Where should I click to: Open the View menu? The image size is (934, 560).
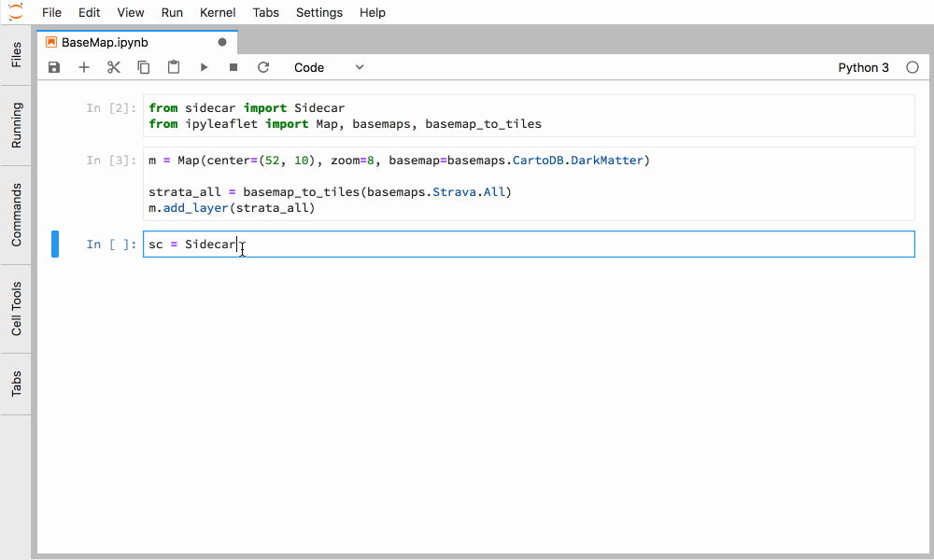(131, 12)
